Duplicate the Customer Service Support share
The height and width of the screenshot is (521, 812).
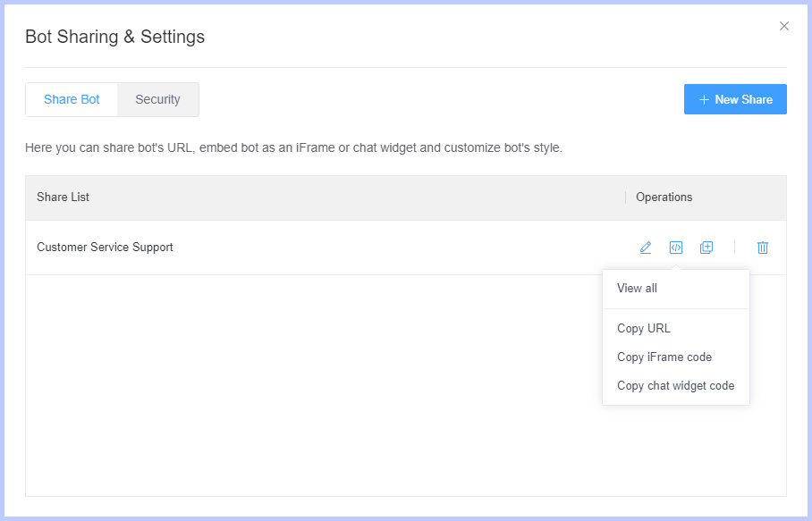pyautogui.click(x=706, y=248)
